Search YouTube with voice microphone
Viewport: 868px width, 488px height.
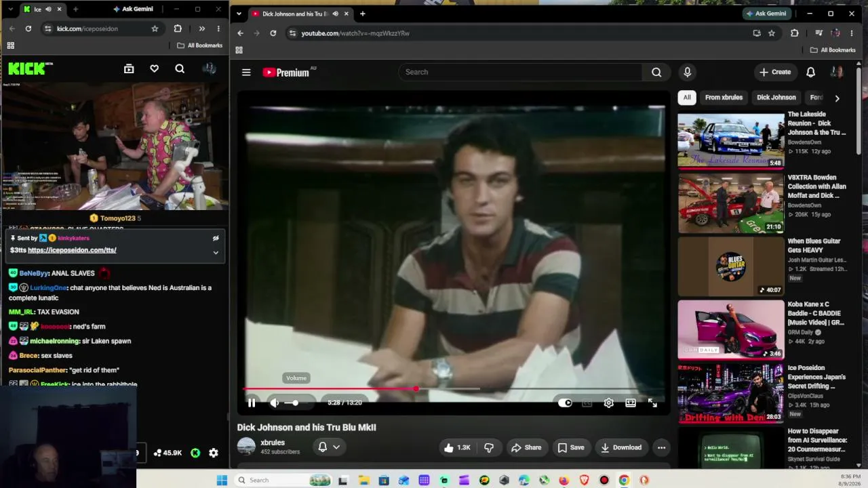[x=687, y=72]
